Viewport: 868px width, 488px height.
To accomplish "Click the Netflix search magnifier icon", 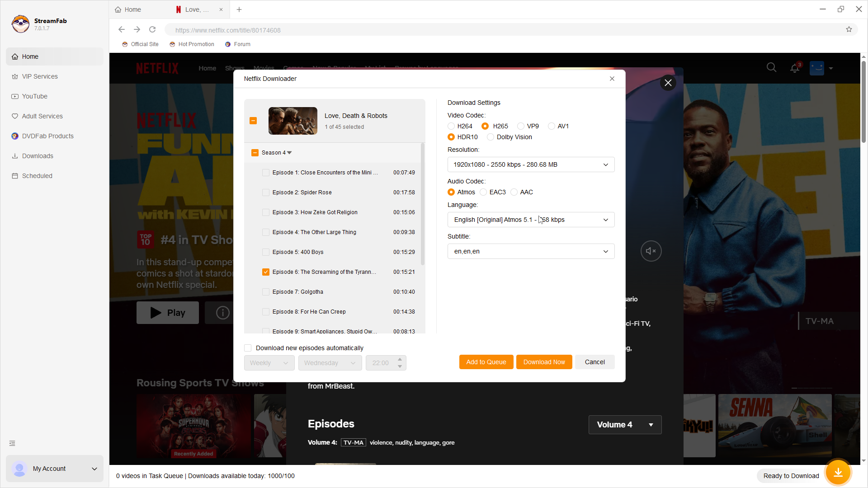I will tap(772, 68).
